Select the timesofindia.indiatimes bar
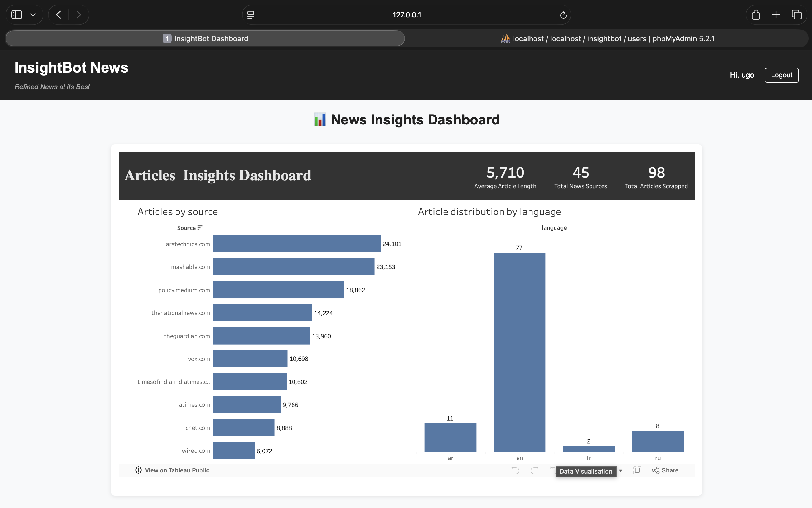The height and width of the screenshot is (508, 812). (x=250, y=382)
